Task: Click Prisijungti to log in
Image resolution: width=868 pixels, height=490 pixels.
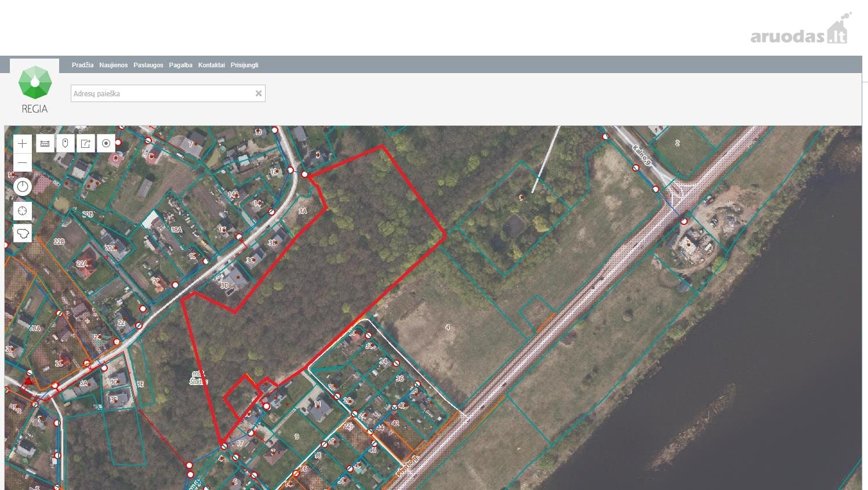Action: pyautogui.click(x=244, y=65)
